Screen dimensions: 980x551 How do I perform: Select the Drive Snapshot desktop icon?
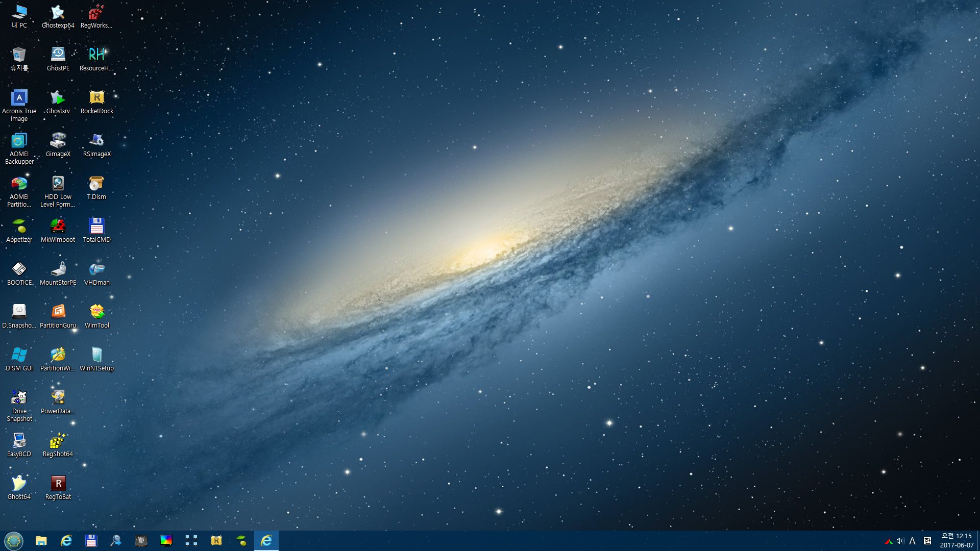[x=19, y=406]
